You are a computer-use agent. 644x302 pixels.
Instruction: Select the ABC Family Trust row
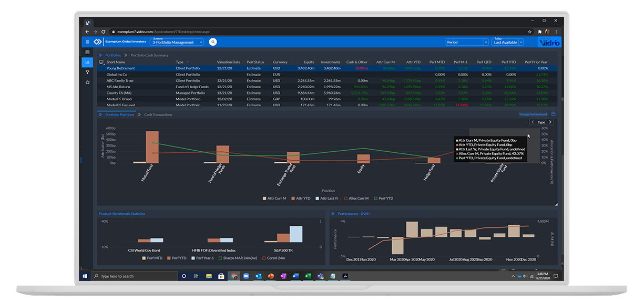pyautogui.click(x=326, y=80)
